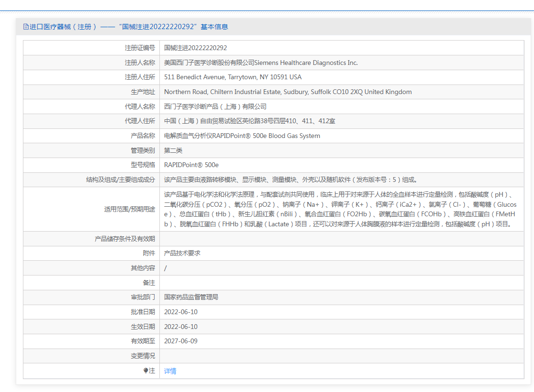Select address 511 Benedict Avenue, Tarrytown
This screenshot has width=534, height=392.
tap(232, 77)
